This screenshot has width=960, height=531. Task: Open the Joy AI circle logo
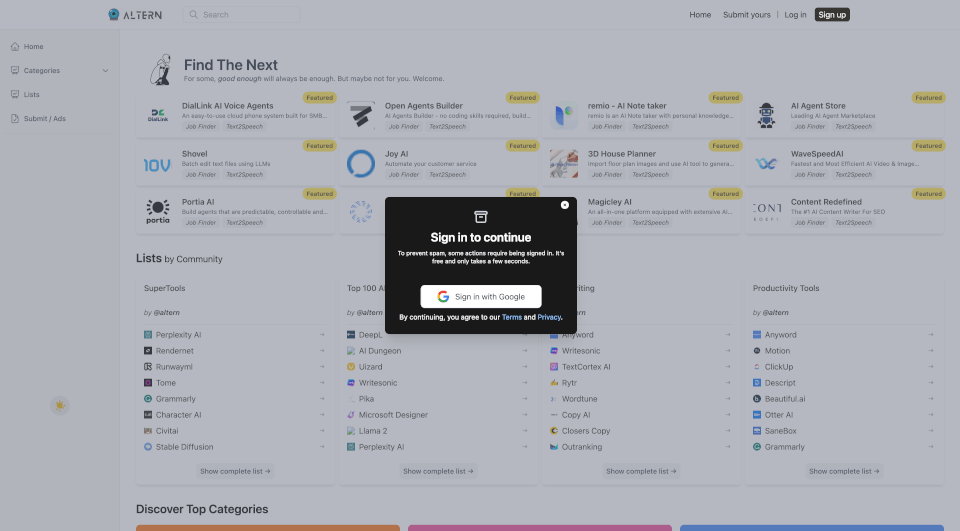click(x=361, y=164)
